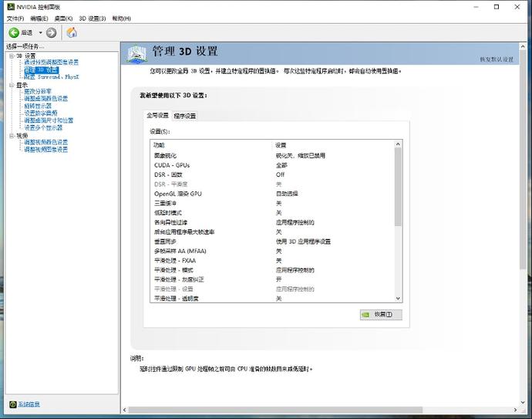Open 设置多个显示器 in tree

click(43, 127)
